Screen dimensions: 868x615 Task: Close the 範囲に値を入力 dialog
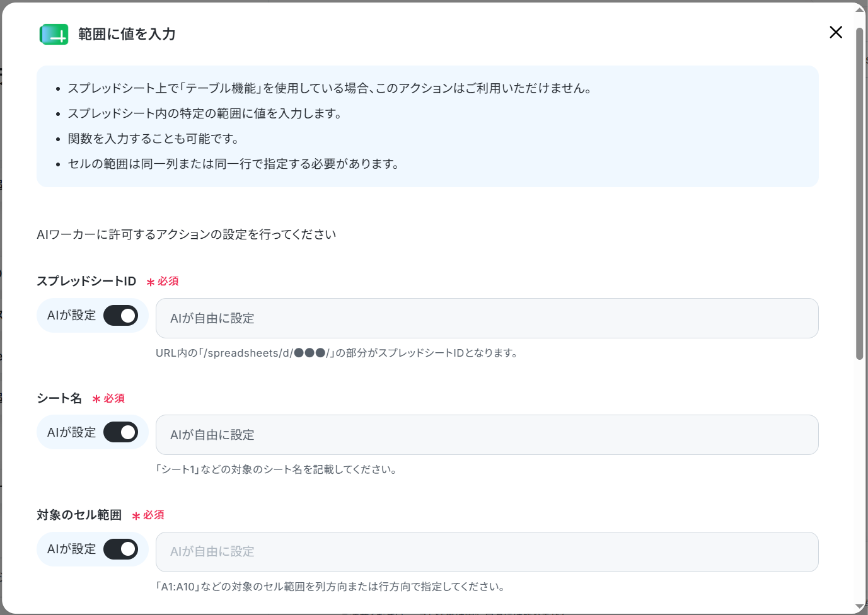click(x=836, y=32)
